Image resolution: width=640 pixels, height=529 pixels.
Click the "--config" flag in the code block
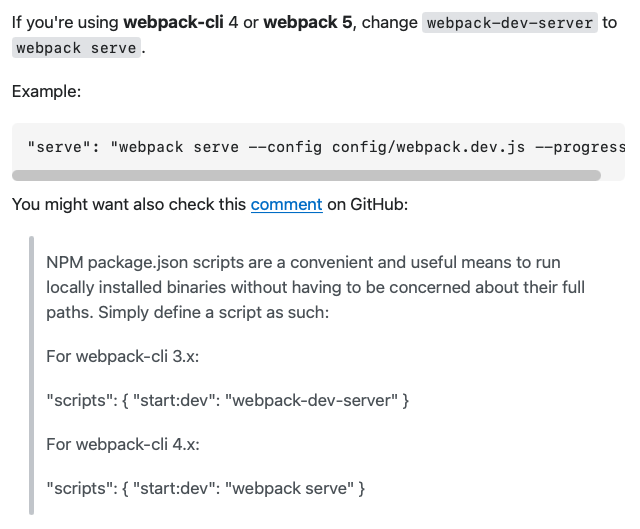(285, 147)
